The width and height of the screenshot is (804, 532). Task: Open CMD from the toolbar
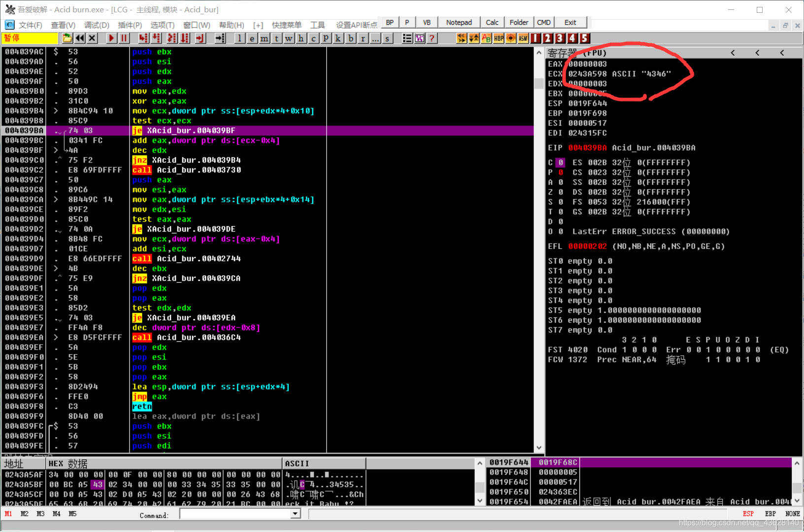coord(544,22)
